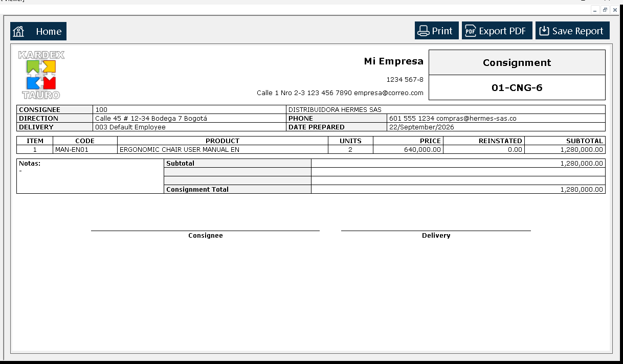Click consignee code 100
The width and height of the screenshot is (623, 364).
[x=101, y=110]
